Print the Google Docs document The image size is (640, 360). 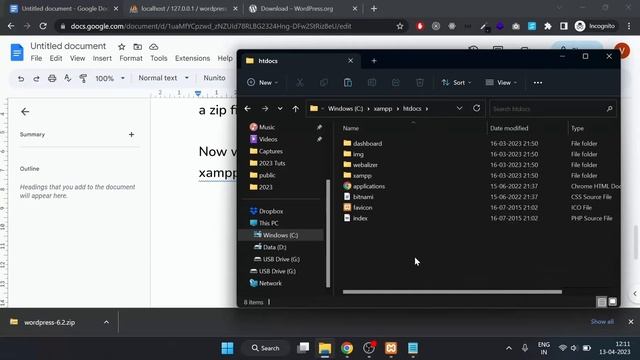click(x=52, y=78)
